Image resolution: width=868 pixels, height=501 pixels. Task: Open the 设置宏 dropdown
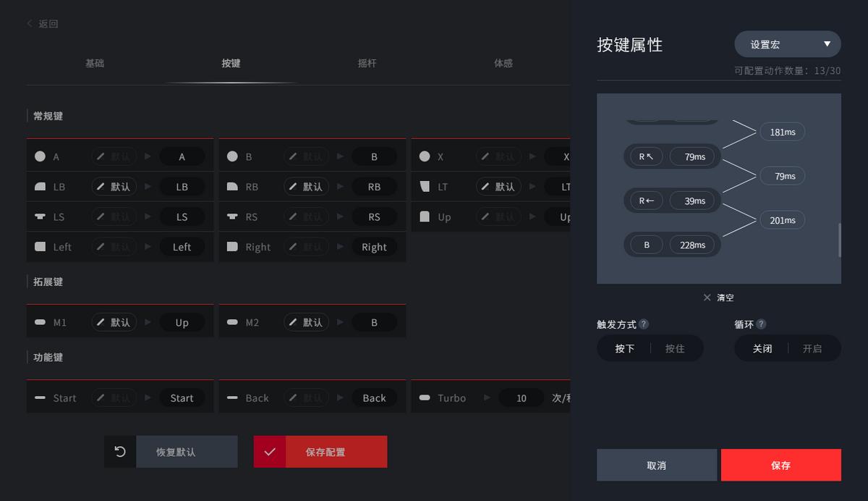pos(787,44)
